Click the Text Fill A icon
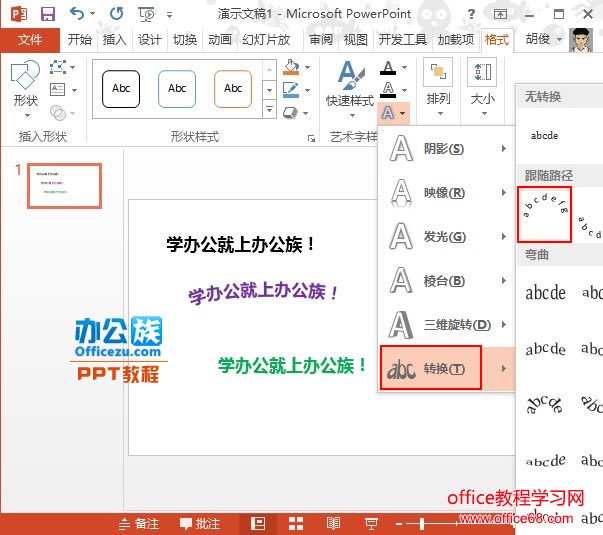This screenshot has height=535, width=603. [388, 67]
